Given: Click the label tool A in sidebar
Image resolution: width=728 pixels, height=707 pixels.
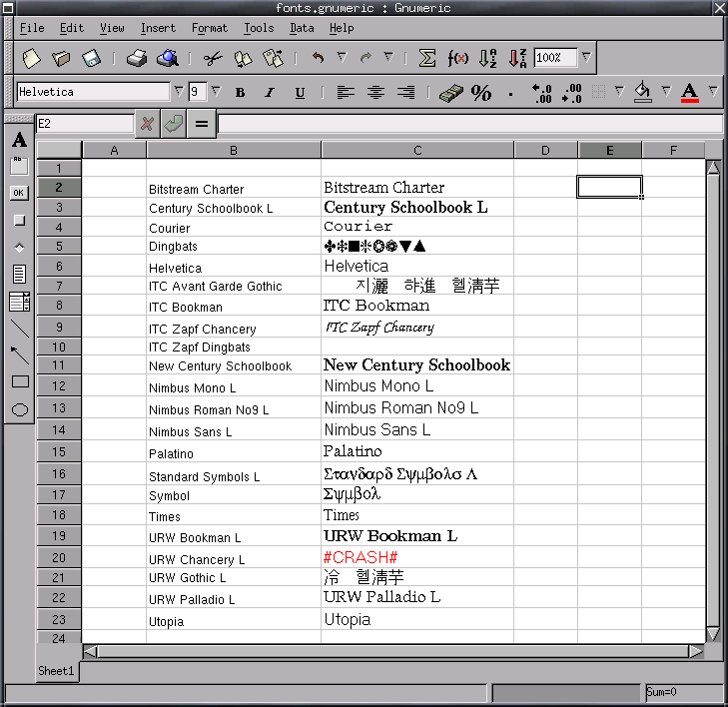Looking at the screenshot, I should tap(19, 139).
